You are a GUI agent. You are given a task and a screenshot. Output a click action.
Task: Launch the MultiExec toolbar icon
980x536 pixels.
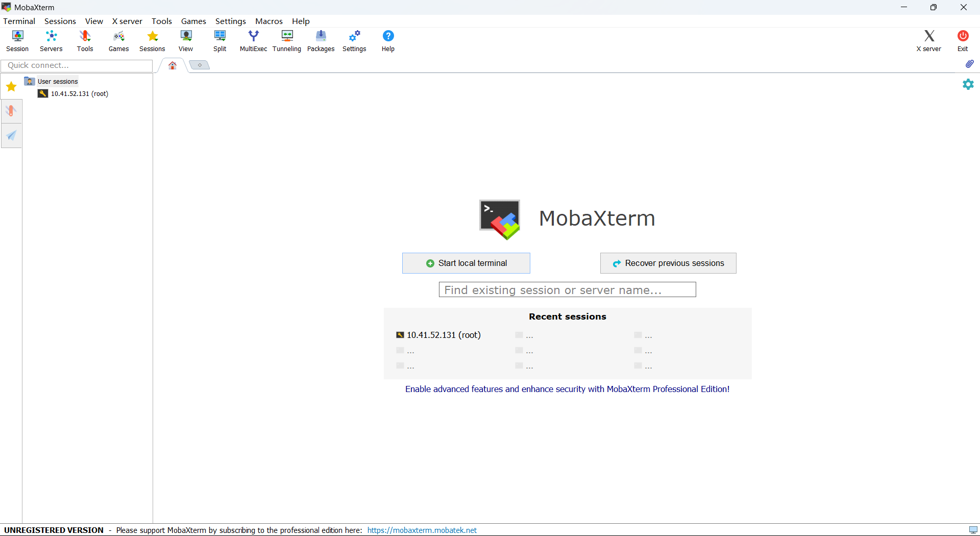coord(254,41)
